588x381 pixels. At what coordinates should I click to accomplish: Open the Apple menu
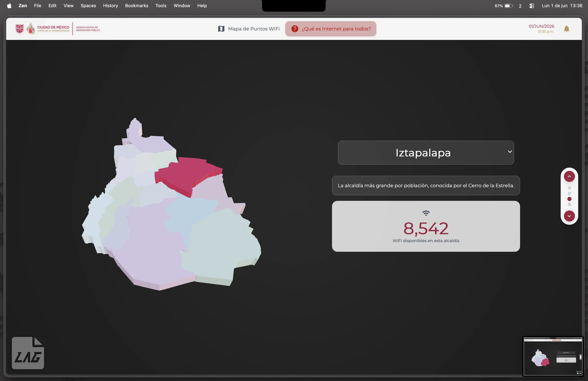[9, 6]
